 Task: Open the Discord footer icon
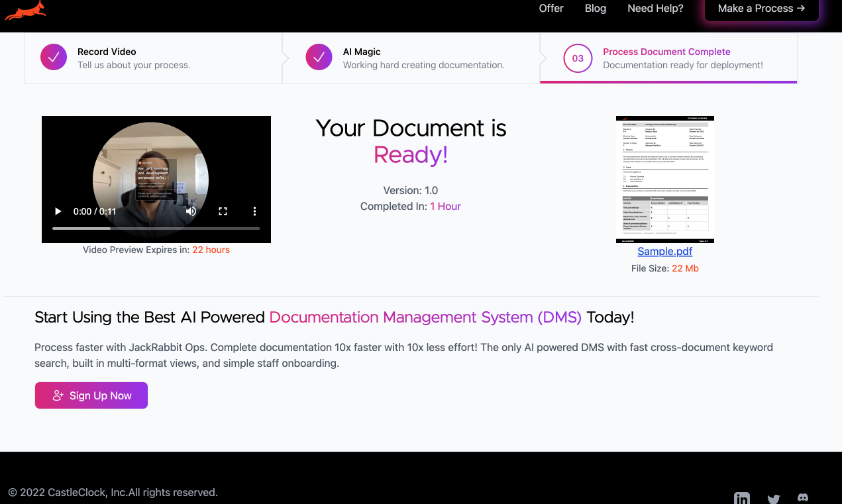[x=802, y=497]
